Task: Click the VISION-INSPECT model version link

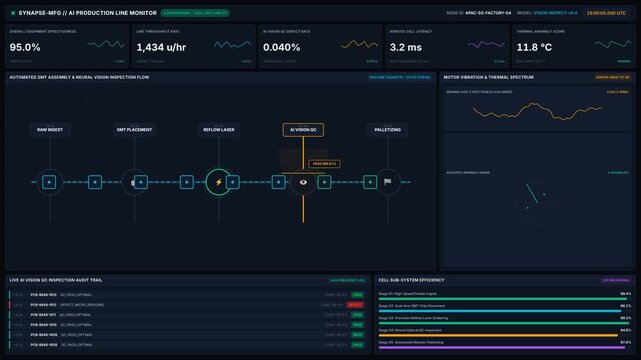Action: tap(556, 13)
